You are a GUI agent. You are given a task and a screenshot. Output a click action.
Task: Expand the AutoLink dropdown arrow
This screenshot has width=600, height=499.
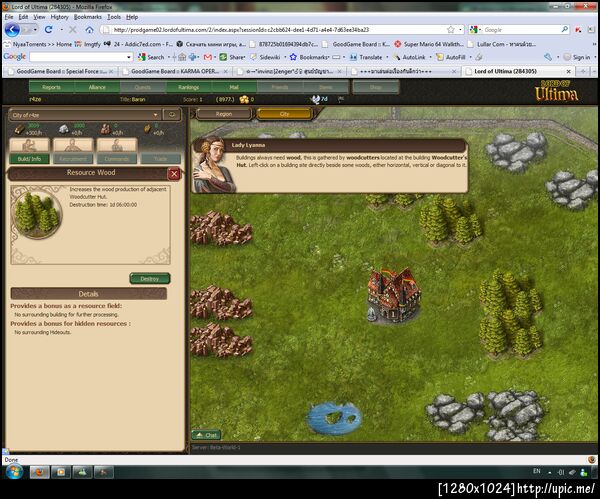(430, 57)
